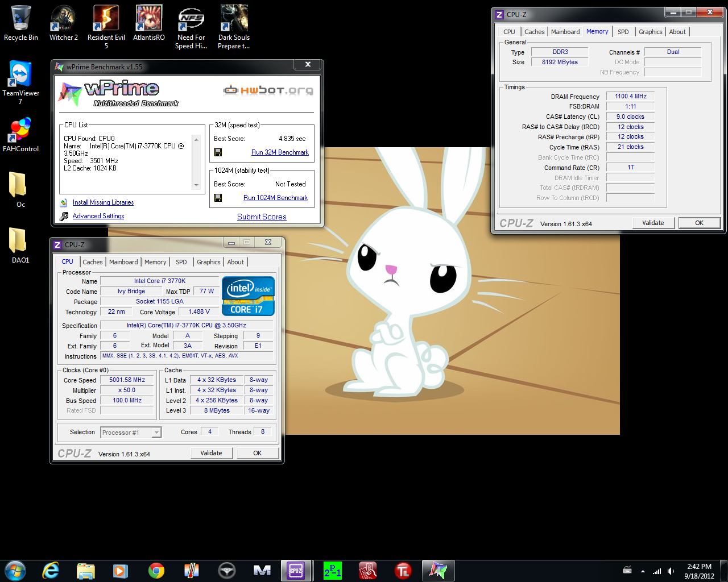Select the Resident Evil 5 shortcut
This screenshot has height=582, width=728.
tap(106, 27)
